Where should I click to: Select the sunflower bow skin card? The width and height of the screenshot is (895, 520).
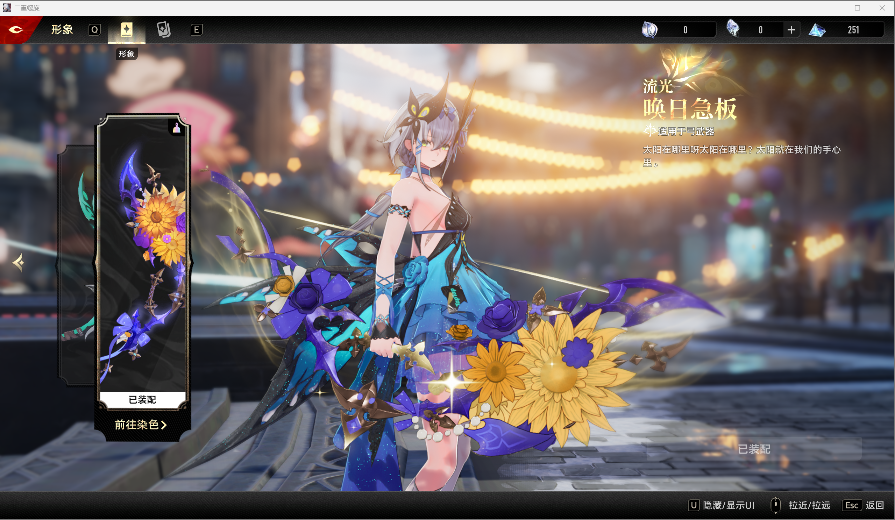click(x=143, y=260)
